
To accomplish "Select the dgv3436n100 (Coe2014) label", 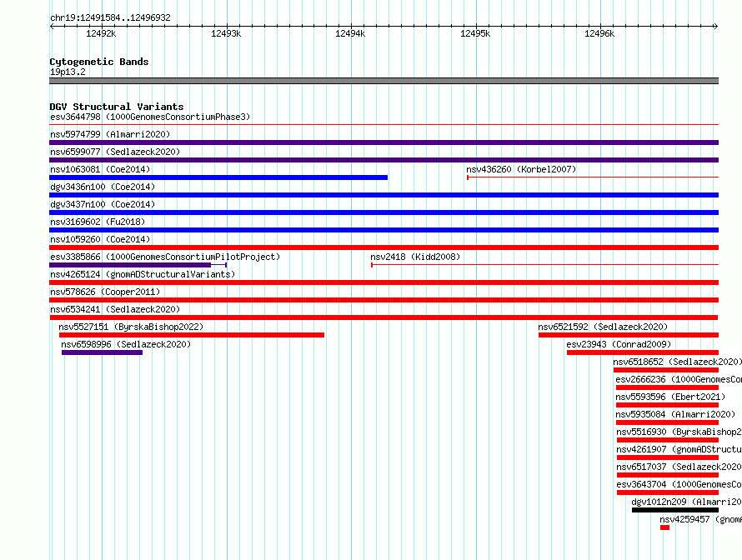I will 103,187.
